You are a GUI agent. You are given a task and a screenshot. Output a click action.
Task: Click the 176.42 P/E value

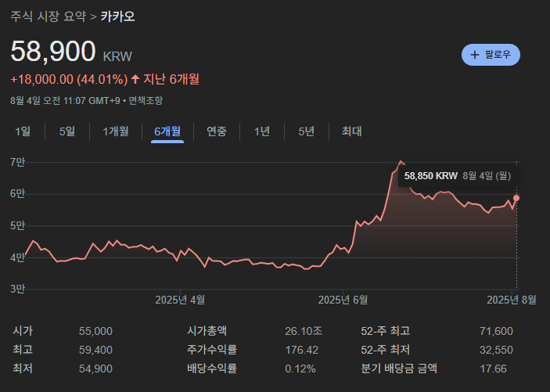(302, 351)
